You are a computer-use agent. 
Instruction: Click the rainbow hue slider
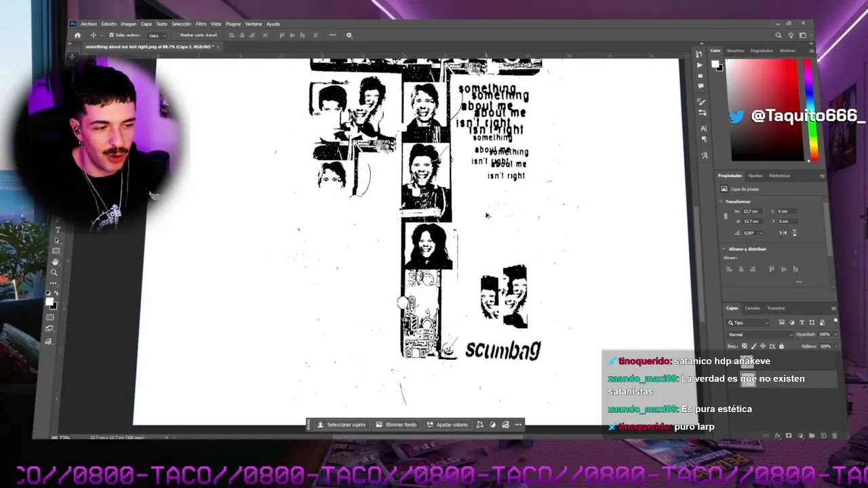click(811, 110)
